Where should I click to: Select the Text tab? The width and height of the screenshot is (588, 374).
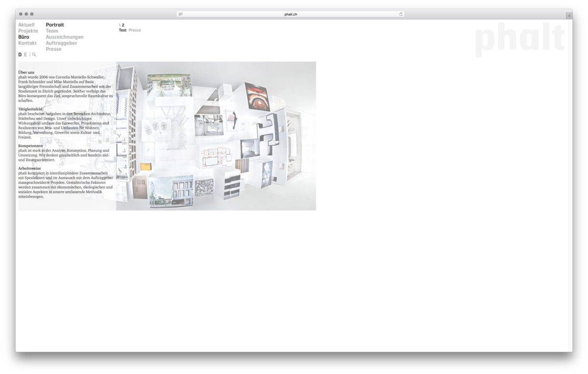pos(122,30)
